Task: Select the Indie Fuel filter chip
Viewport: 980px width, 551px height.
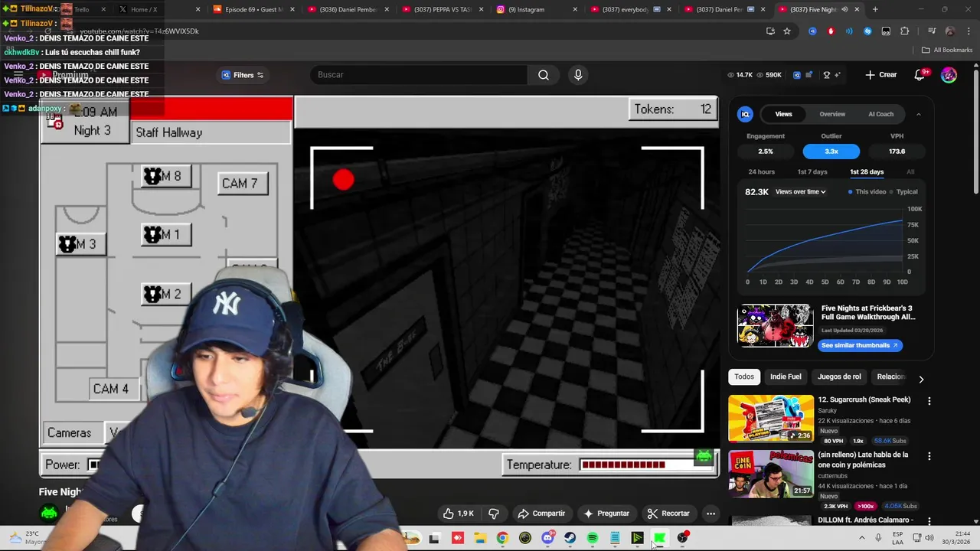Action: [786, 377]
